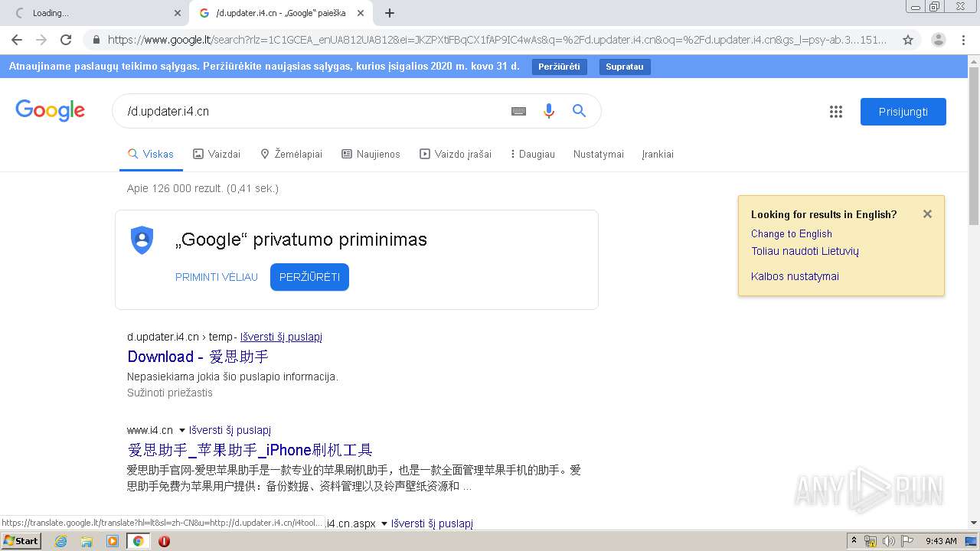The image size is (980, 551).
Task: Open the Chrome three-dot menu
Action: click(963, 40)
